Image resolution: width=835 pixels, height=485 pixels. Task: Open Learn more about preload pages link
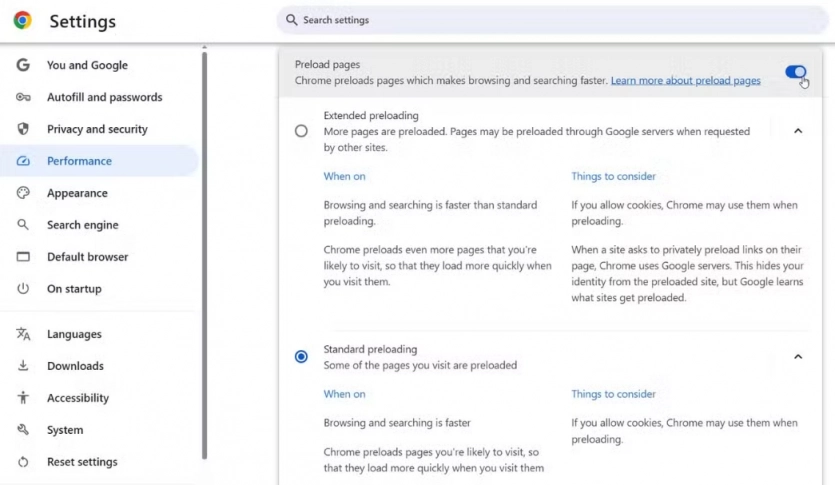point(685,80)
